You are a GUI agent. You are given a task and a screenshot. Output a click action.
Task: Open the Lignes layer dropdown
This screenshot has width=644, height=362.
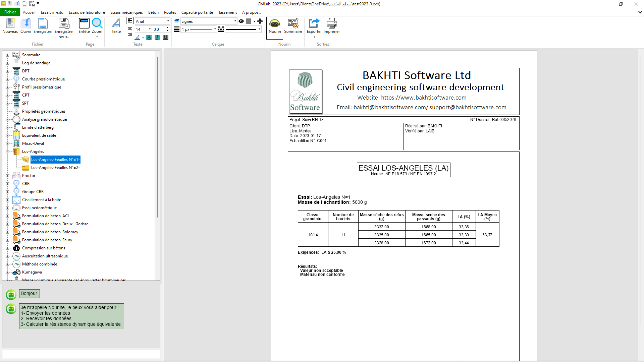pos(235,21)
